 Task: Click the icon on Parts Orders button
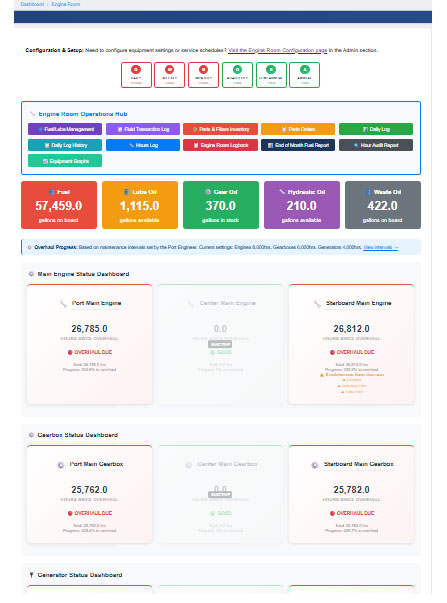pyautogui.click(x=284, y=129)
